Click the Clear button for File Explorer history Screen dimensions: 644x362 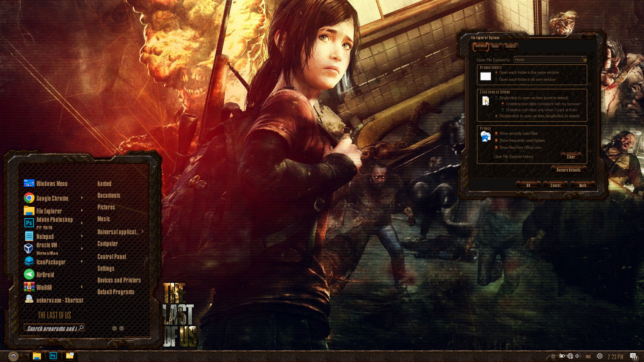571,157
